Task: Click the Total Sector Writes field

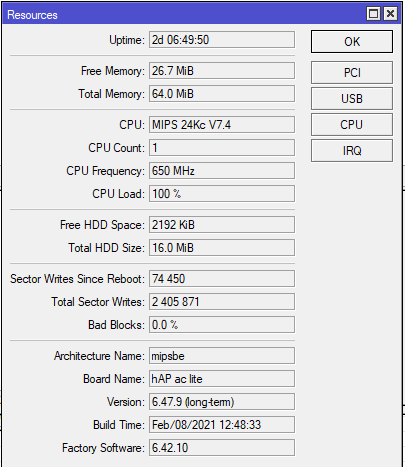Action: tap(222, 302)
